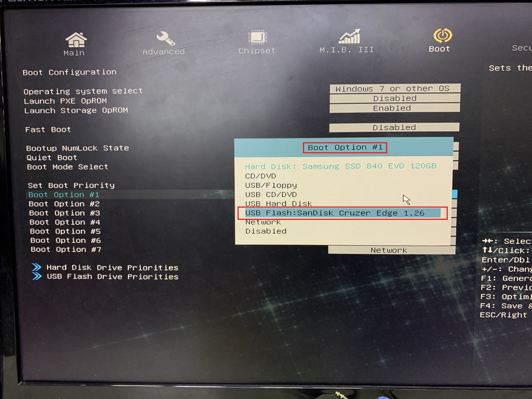
Task: Select Bootup NumLock State setting
Action: click(x=78, y=148)
